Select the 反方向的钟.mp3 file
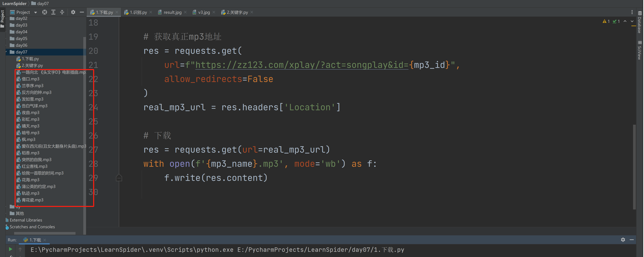This screenshot has height=257, width=644. (x=34, y=92)
